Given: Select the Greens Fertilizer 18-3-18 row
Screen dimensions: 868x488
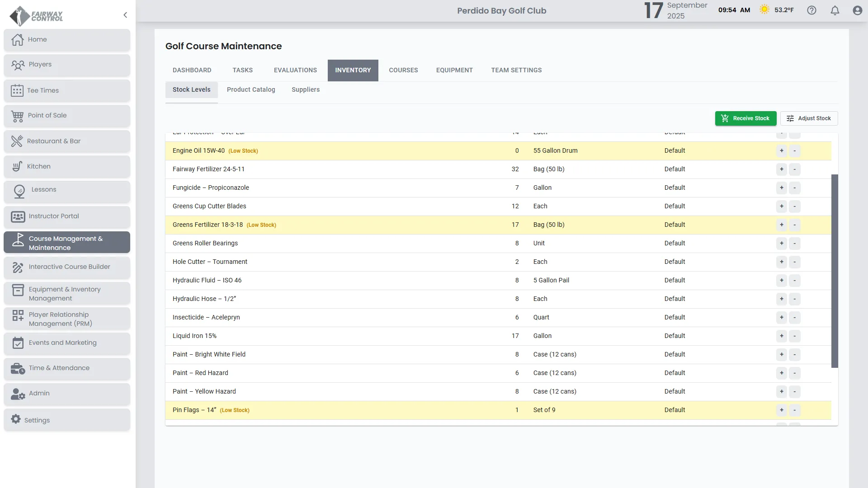Looking at the screenshot, I should pyautogui.click(x=362, y=225).
